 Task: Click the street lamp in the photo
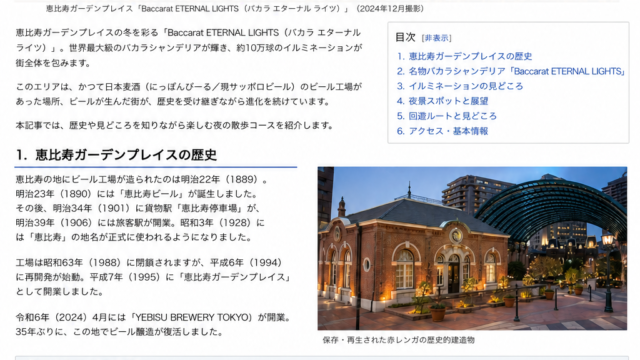tap(608, 271)
